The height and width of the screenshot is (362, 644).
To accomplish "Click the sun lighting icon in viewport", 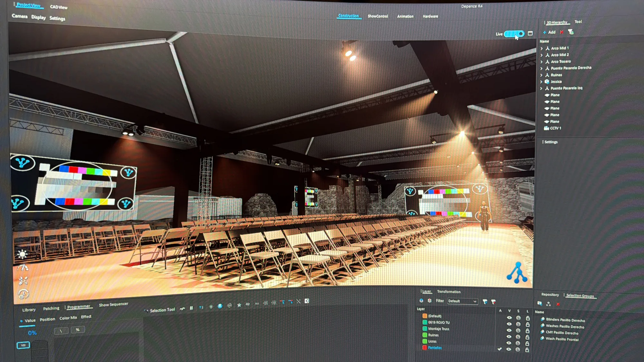I will 22,255.
